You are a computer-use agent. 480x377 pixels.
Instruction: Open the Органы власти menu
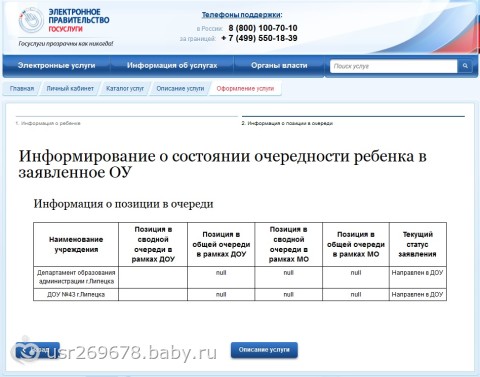coord(279,65)
